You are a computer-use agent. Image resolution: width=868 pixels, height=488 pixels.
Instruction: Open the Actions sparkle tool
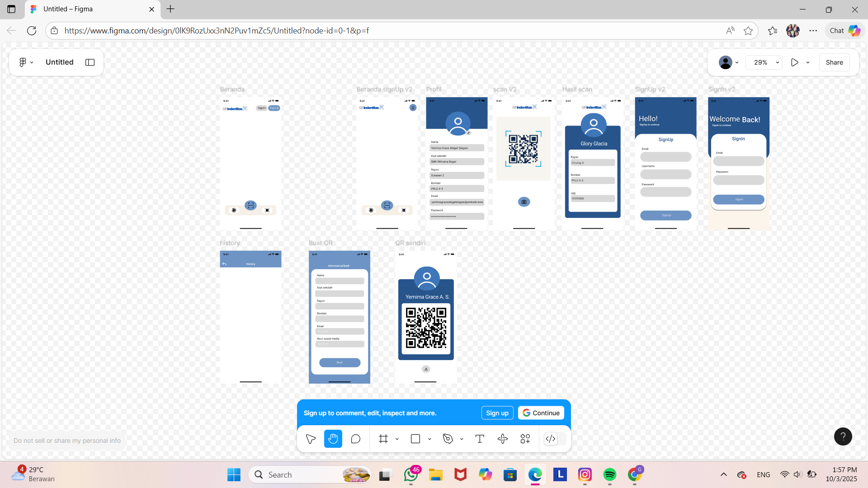pyautogui.click(x=503, y=439)
